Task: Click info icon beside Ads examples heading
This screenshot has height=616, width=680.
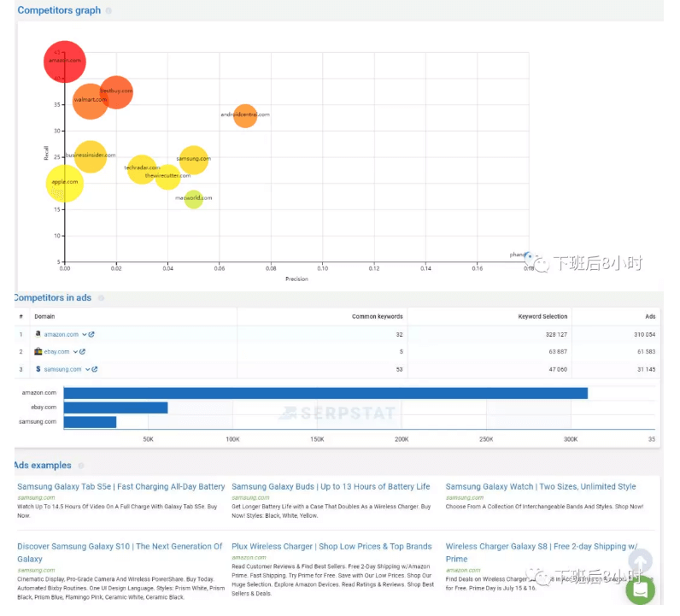Action: pos(81,466)
